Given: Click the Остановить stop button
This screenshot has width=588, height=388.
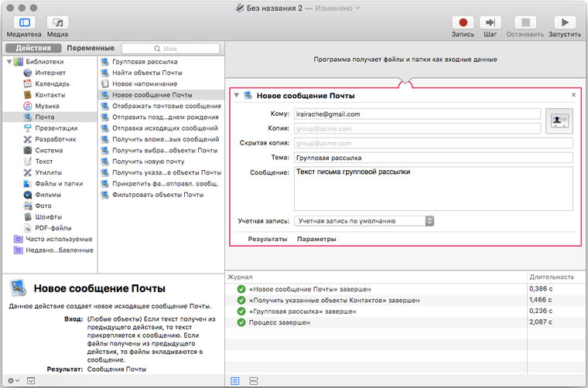Looking at the screenshot, I should coord(525,22).
